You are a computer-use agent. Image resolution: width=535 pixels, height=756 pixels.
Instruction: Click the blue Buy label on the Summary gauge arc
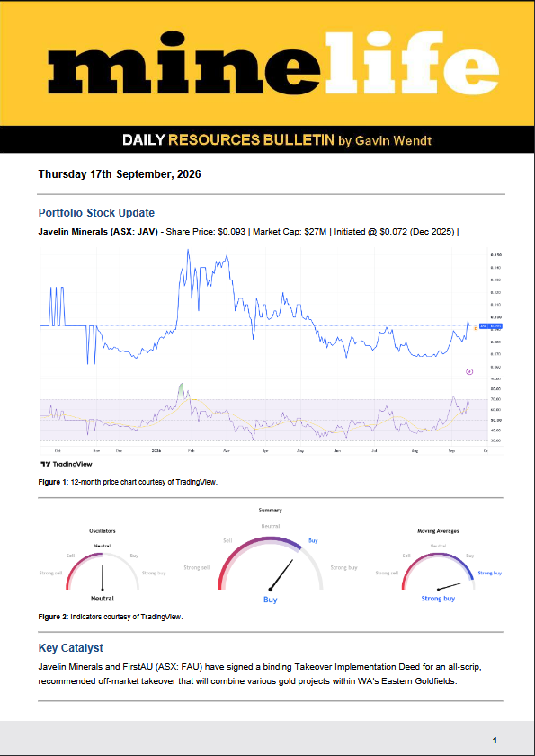point(313,540)
